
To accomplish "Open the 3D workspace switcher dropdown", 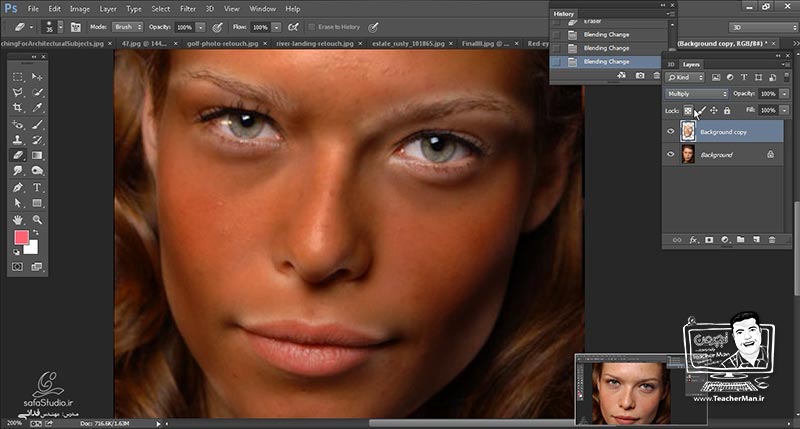I will click(762, 28).
